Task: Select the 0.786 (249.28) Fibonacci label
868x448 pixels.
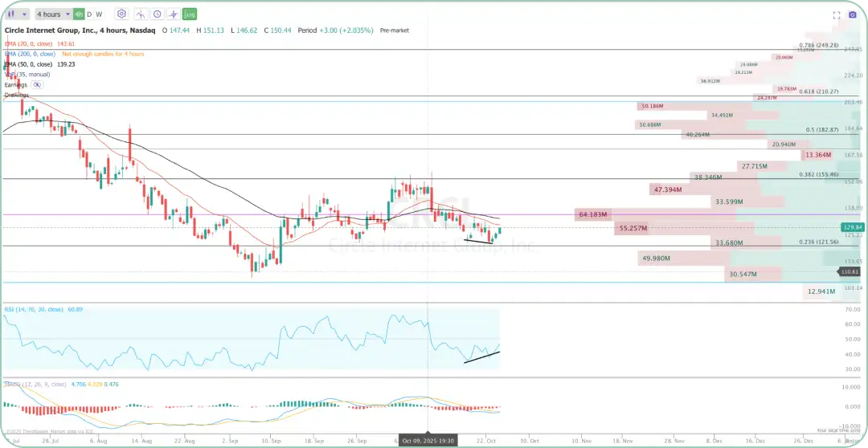Action: pos(819,45)
